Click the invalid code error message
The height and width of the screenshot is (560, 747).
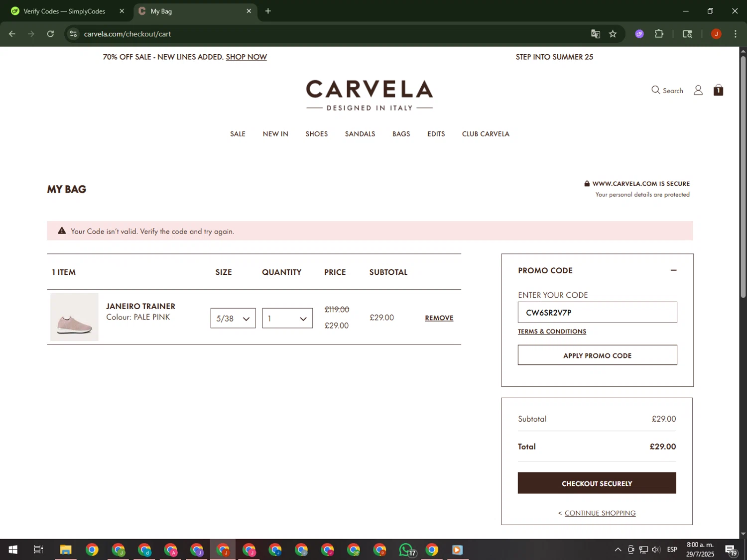pos(152,231)
